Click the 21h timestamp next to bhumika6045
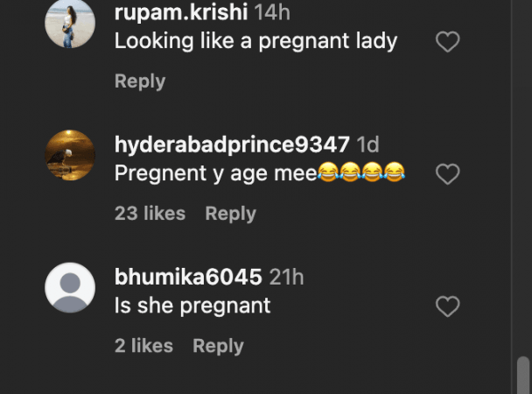 286,277
